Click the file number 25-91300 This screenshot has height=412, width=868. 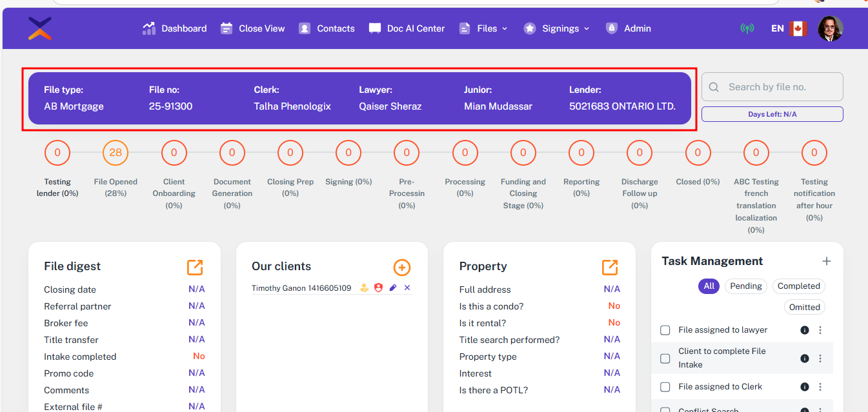click(171, 106)
